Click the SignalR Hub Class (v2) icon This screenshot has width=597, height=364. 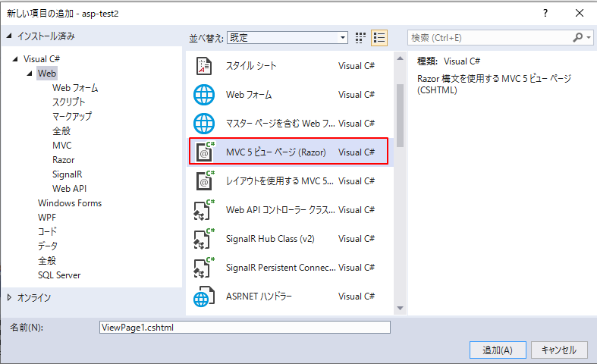204,238
